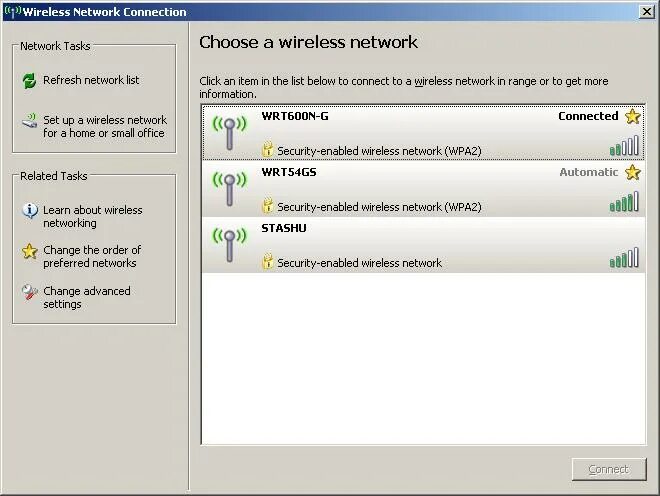The width and height of the screenshot is (660, 496).
Task: Click the green Refresh network list icon
Action: (29, 80)
